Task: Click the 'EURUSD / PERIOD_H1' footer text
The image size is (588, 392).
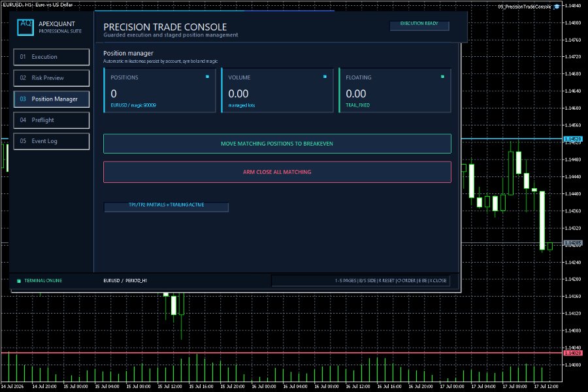Action: [x=125, y=280]
